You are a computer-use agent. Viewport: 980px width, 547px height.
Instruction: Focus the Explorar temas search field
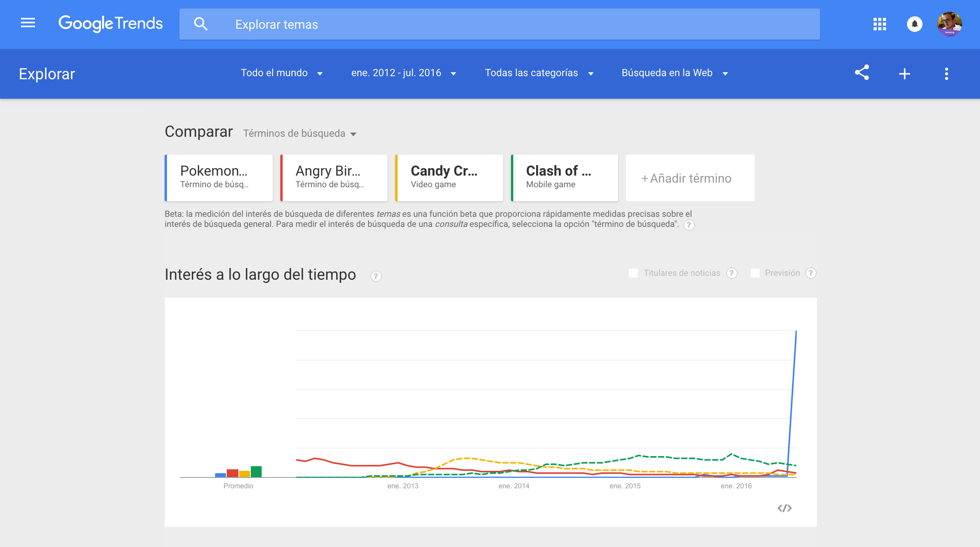[499, 24]
